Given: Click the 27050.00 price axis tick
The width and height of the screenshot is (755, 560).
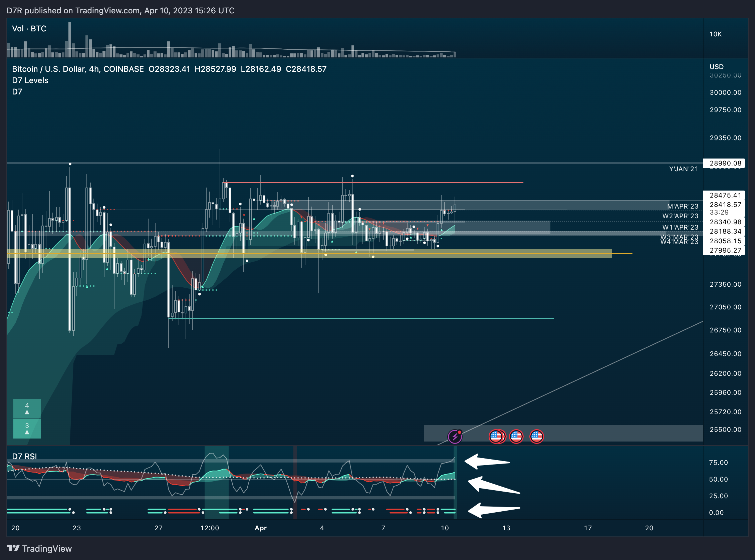Looking at the screenshot, I should 726,307.
